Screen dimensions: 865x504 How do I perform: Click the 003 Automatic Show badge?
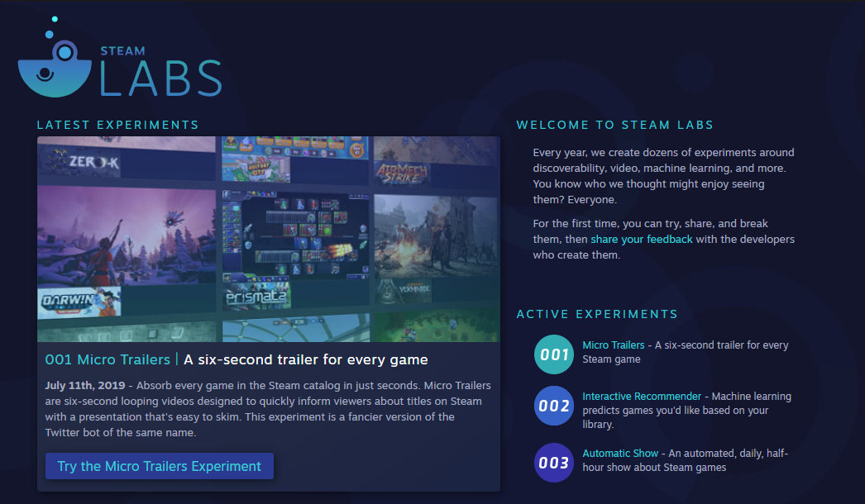[554, 463]
